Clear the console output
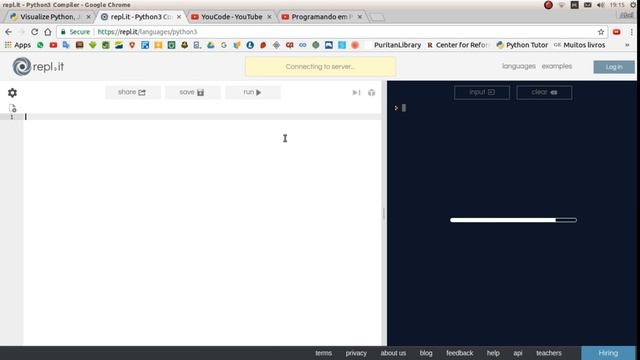The width and height of the screenshot is (640, 360). [544, 92]
